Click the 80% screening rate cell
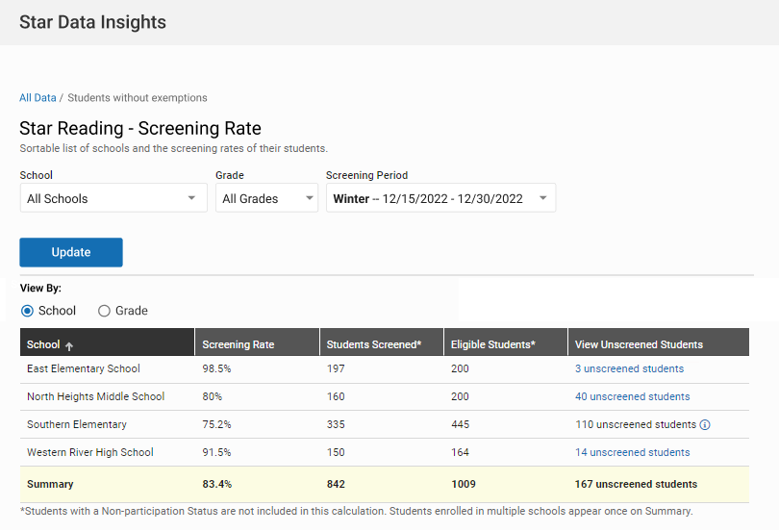This screenshot has height=532, width=779. tap(213, 396)
